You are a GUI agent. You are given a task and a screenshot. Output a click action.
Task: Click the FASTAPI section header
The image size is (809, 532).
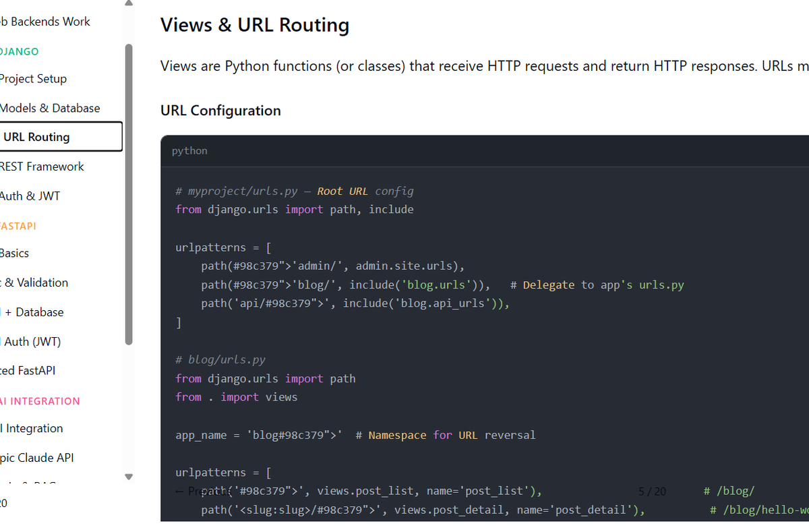coord(18,226)
